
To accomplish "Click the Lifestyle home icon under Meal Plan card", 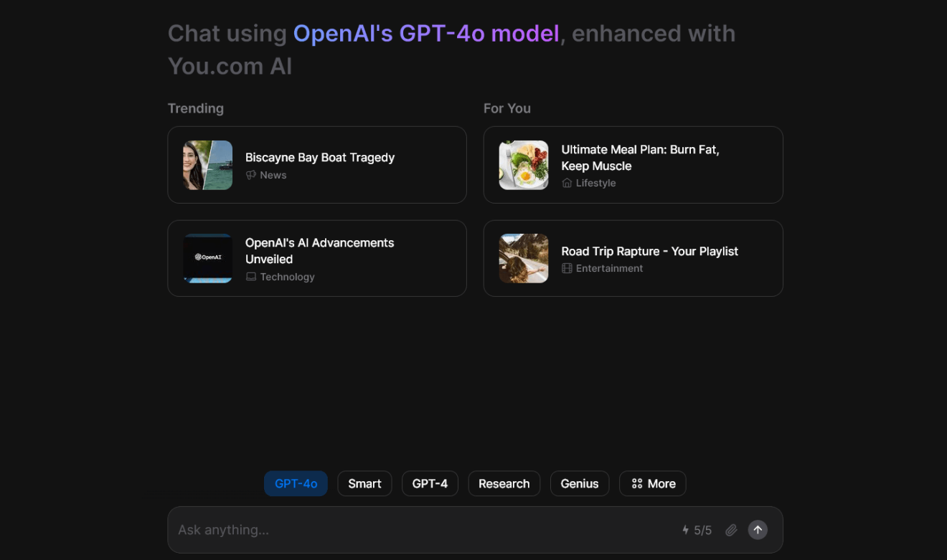I will 567,183.
